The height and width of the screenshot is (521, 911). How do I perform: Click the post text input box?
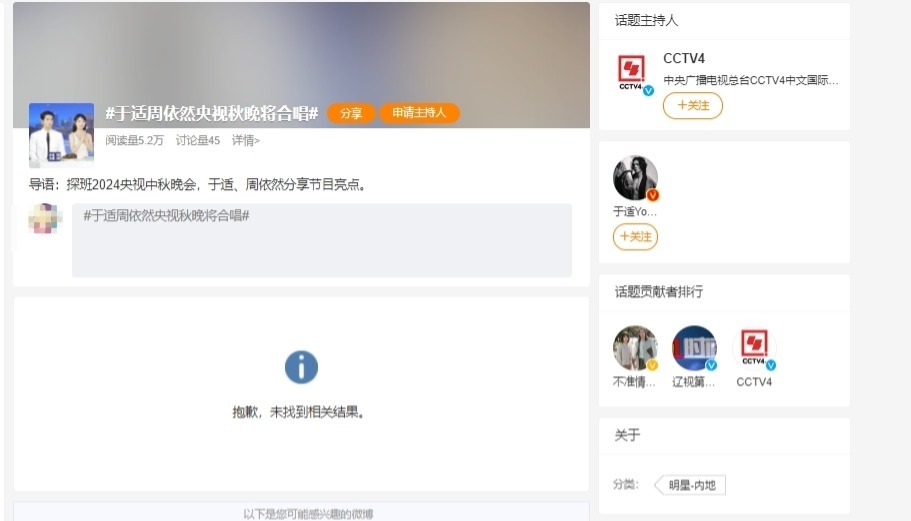click(321, 240)
